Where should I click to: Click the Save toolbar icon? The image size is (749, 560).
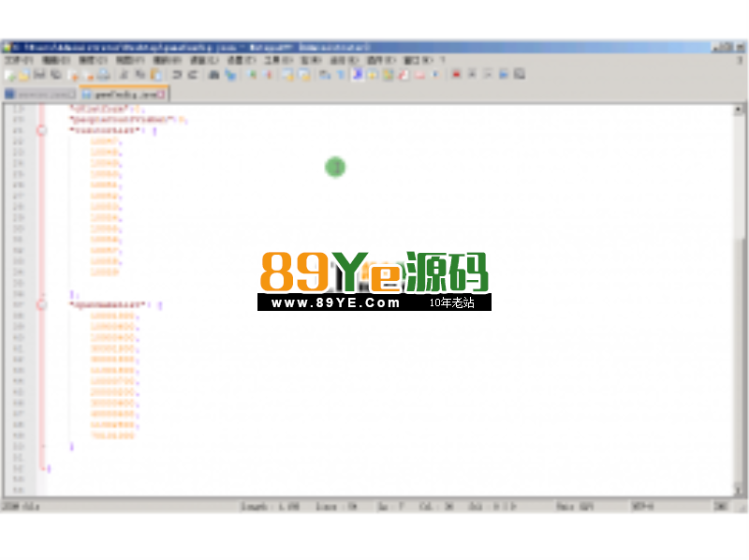(39, 74)
